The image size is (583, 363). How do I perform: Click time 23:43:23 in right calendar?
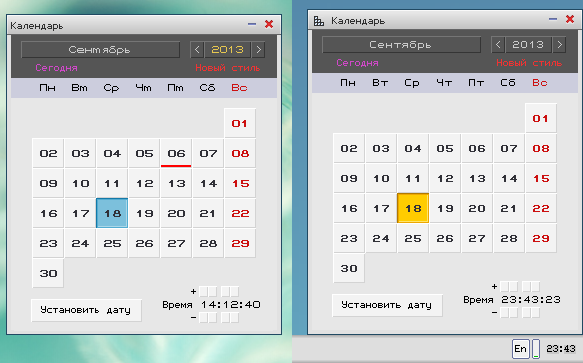coord(531,300)
